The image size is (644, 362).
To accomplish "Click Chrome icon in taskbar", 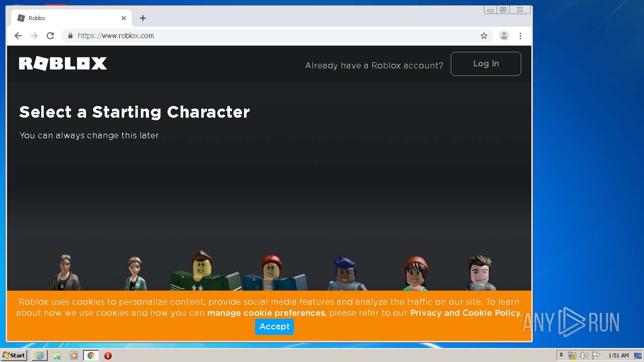I will [91, 355].
